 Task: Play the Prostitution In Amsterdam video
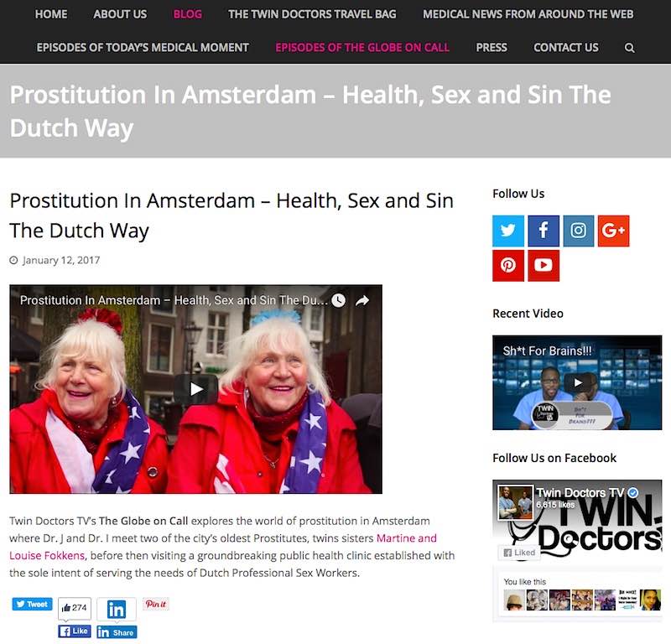pyautogui.click(x=196, y=389)
